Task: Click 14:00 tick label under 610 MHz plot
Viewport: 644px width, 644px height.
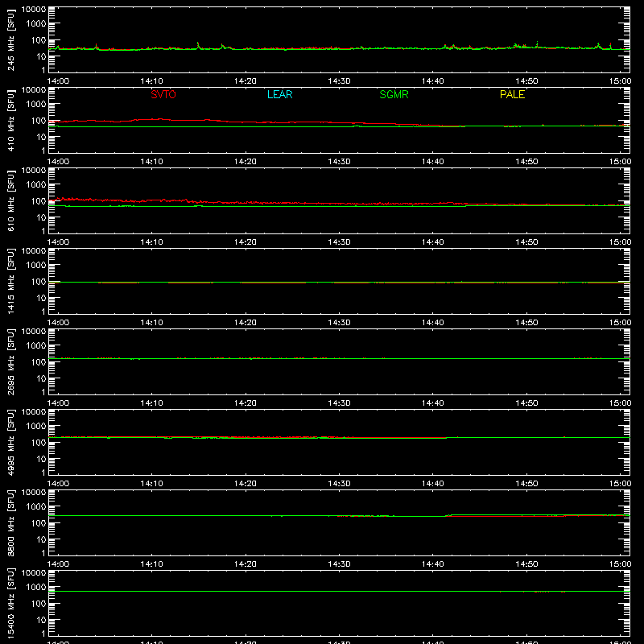Action: pyautogui.click(x=58, y=242)
